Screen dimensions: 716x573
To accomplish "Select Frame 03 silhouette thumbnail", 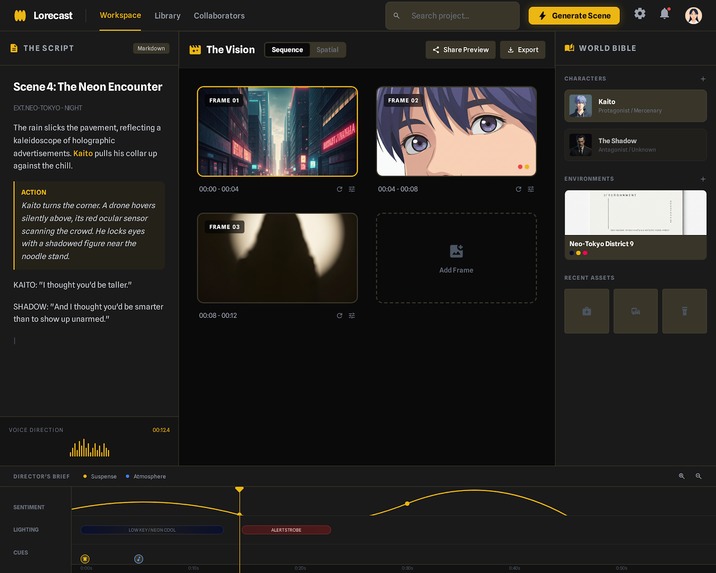I will (277, 258).
